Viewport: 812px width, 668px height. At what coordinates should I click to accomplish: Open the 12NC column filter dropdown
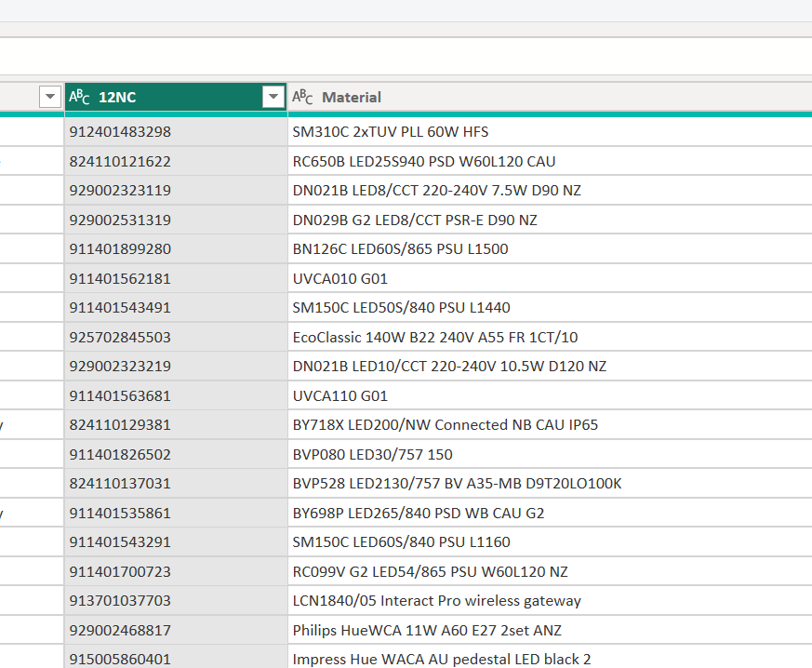click(x=273, y=97)
